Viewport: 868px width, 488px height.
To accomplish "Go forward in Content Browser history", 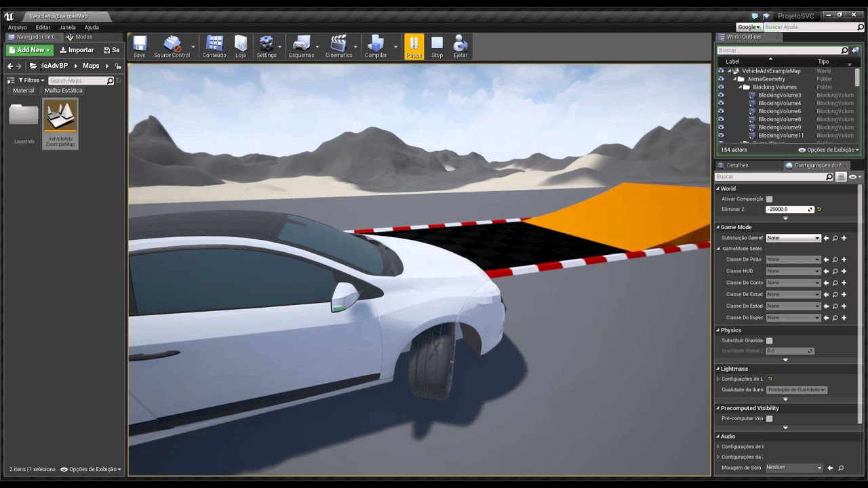I will (19, 66).
